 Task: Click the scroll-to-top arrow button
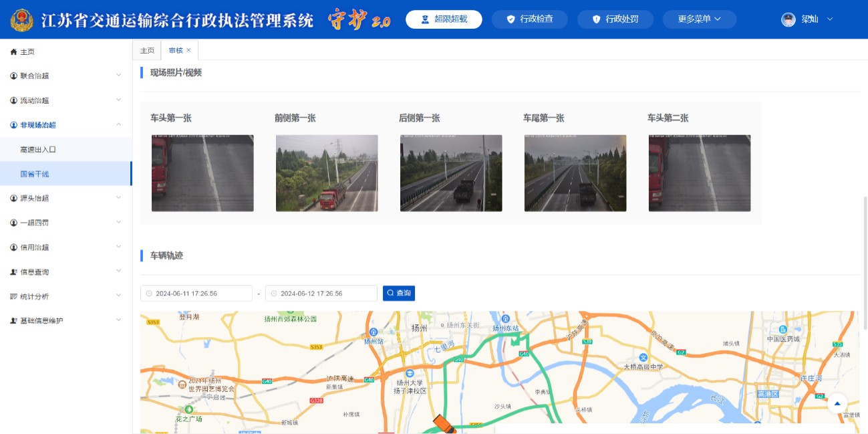tap(837, 403)
